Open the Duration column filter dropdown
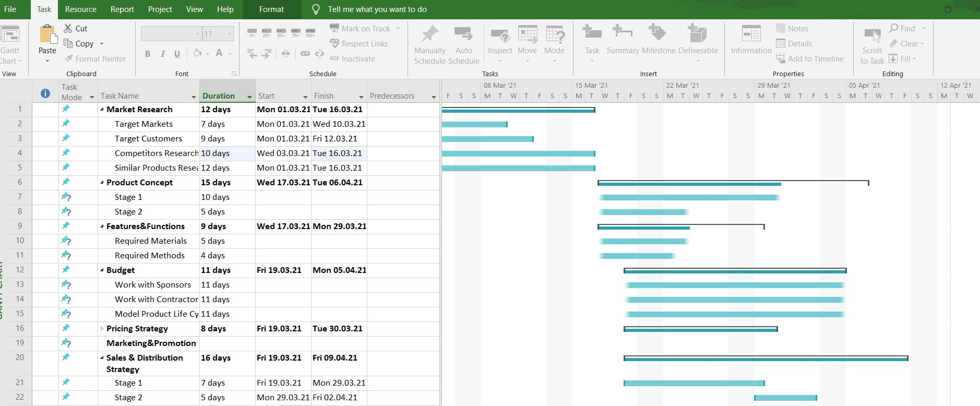This screenshot has width=980, height=406. pos(249,97)
